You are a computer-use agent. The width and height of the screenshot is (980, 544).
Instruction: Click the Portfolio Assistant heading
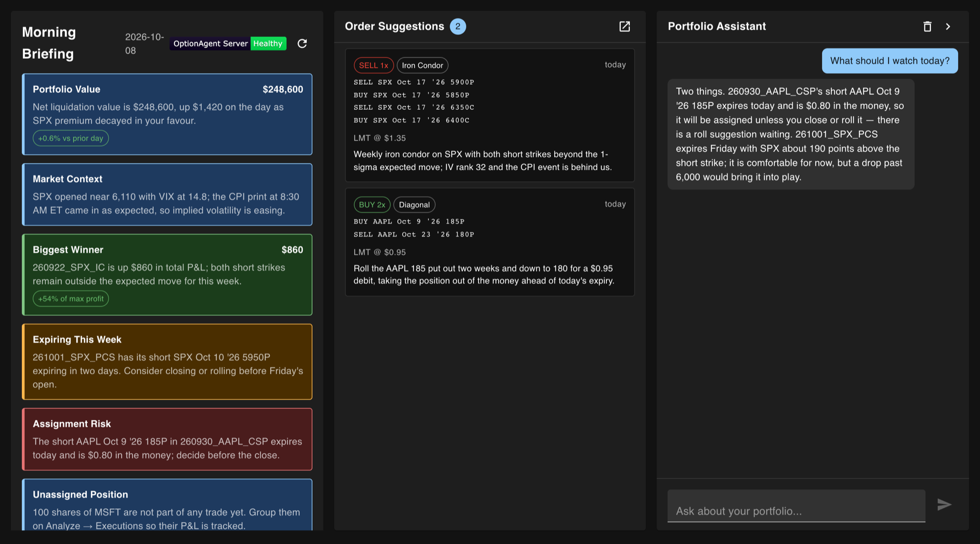pos(717,27)
